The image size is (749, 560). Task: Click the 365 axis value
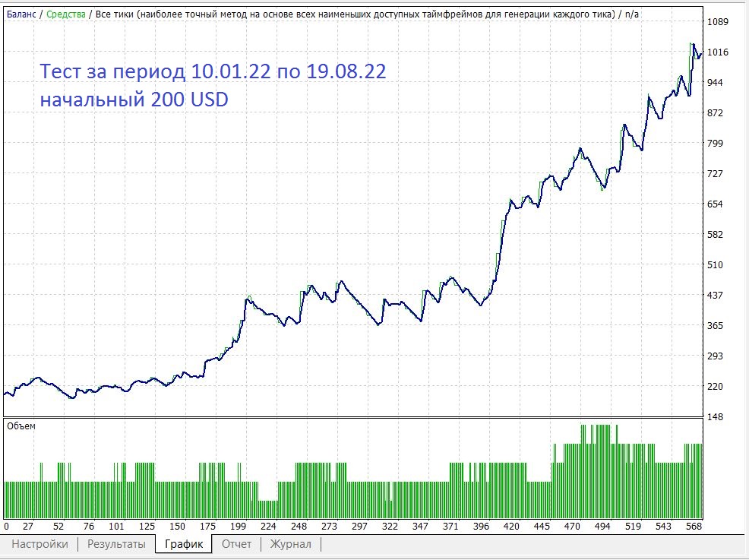coord(715,325)
